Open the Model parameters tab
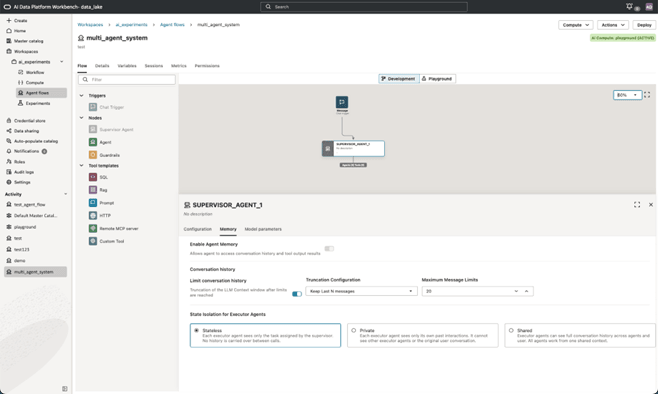The height and width of the screenshot is (394, 658). tap(263, 229)
